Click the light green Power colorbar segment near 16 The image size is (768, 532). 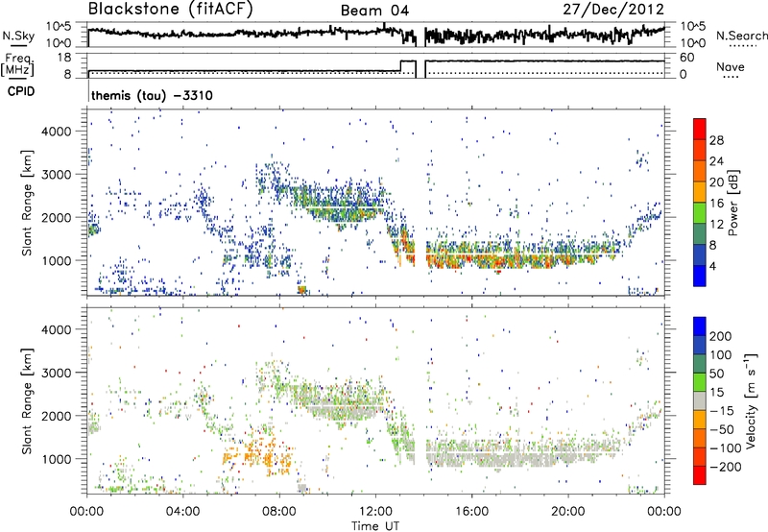pos(700,212)
